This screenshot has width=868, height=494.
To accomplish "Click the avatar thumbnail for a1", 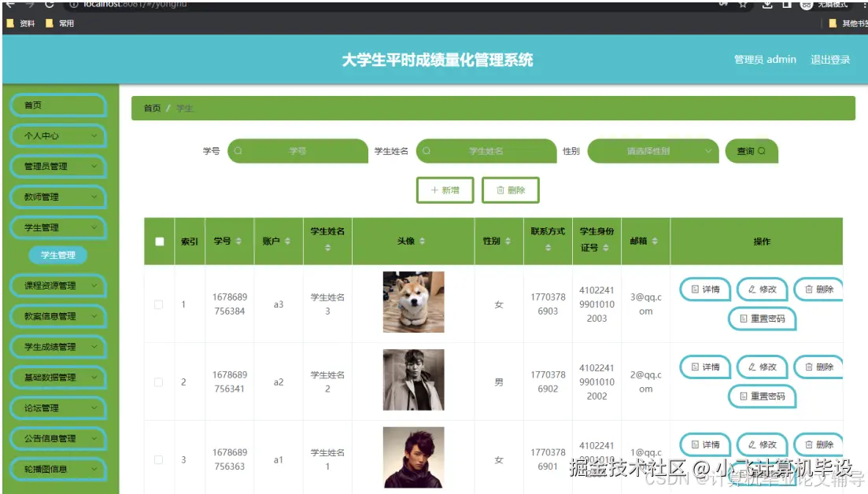I will pos(413,458).
